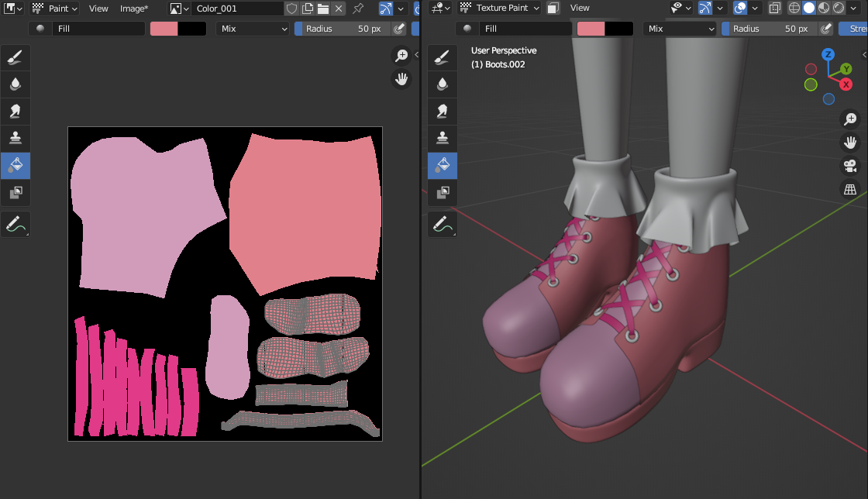868x499 pixels.
Task: Click the pan hand icon in the image editor
Action: (x=401, y=79)
